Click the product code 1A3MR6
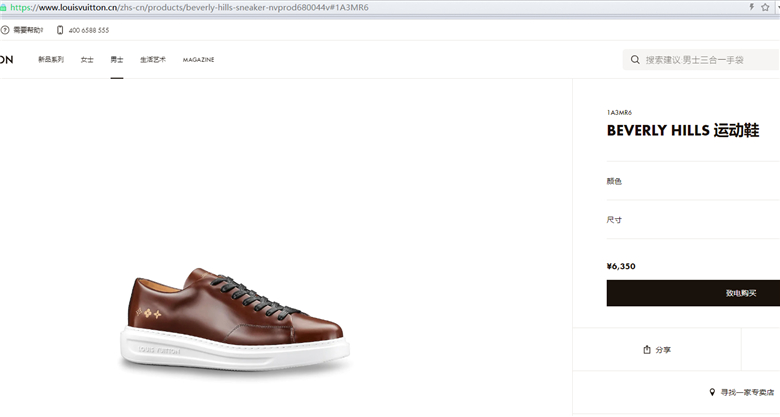Image resolution: width=780 pixels, height=417 pixels. pyautogui.click(x=619, y=112)
